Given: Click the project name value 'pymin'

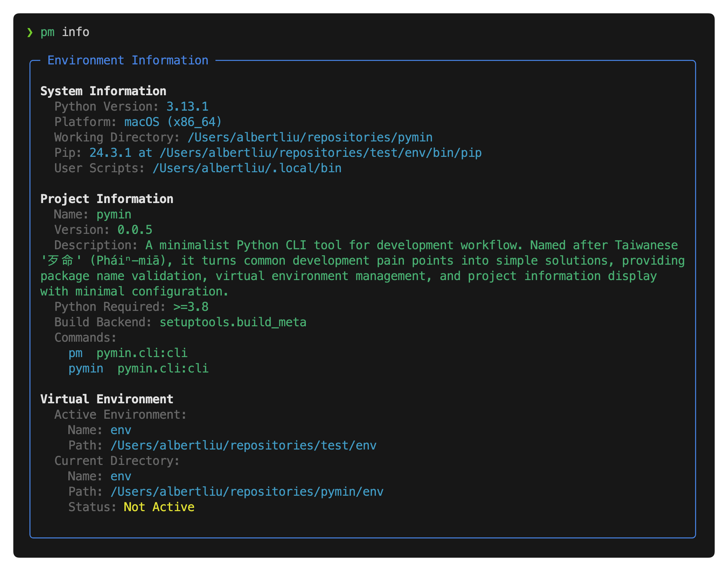Looking at the screenshot, I should point(114,215).
